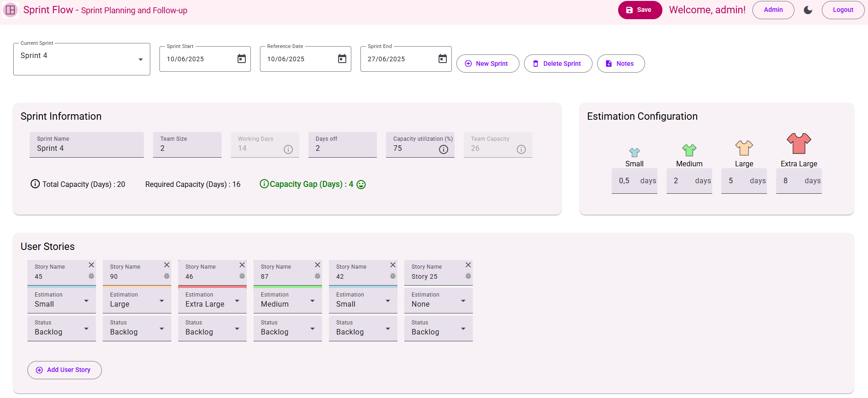Click the green Medium t-shirt icon
The image size is (868, 398).
point(689,150)
